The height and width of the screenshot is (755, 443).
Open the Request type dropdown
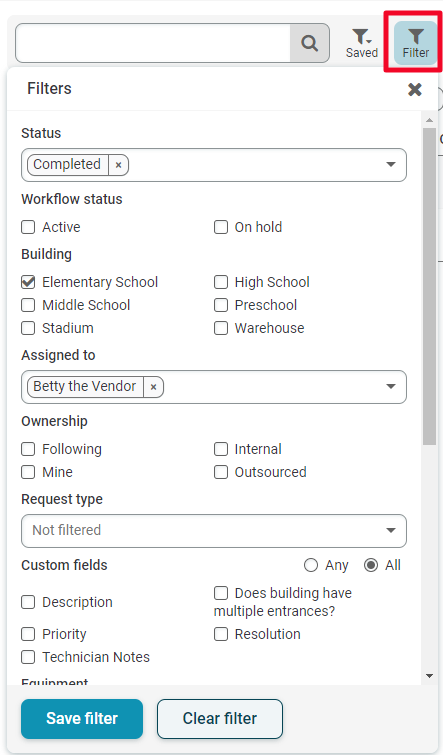coord(214,531)
